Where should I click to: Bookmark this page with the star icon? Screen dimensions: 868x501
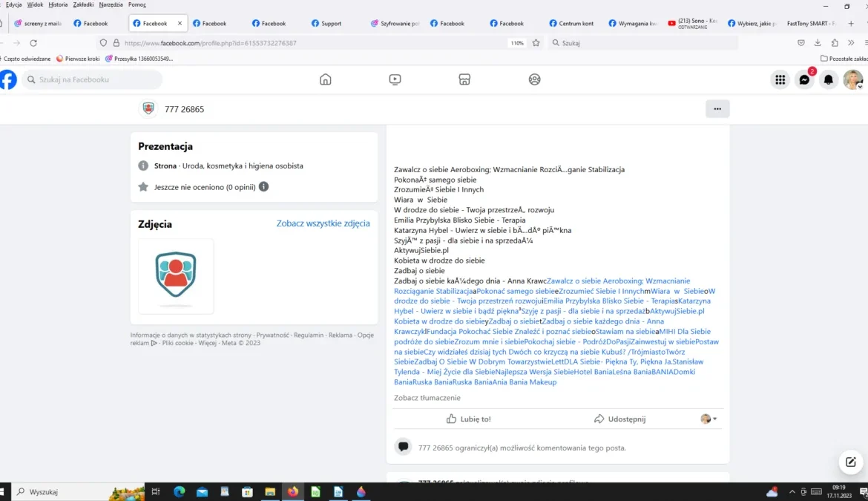pyautogui.click(x=536, y=43)
